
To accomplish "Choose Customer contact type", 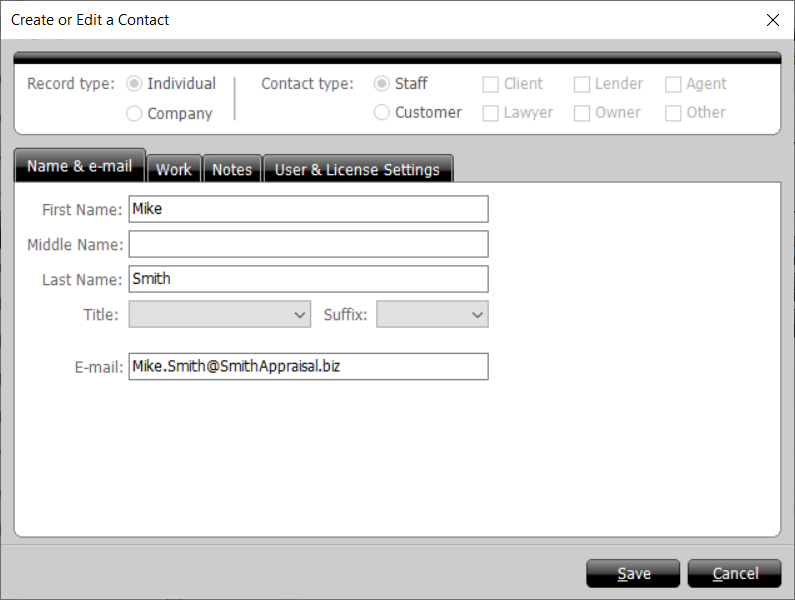I will [x=382, y=113].
